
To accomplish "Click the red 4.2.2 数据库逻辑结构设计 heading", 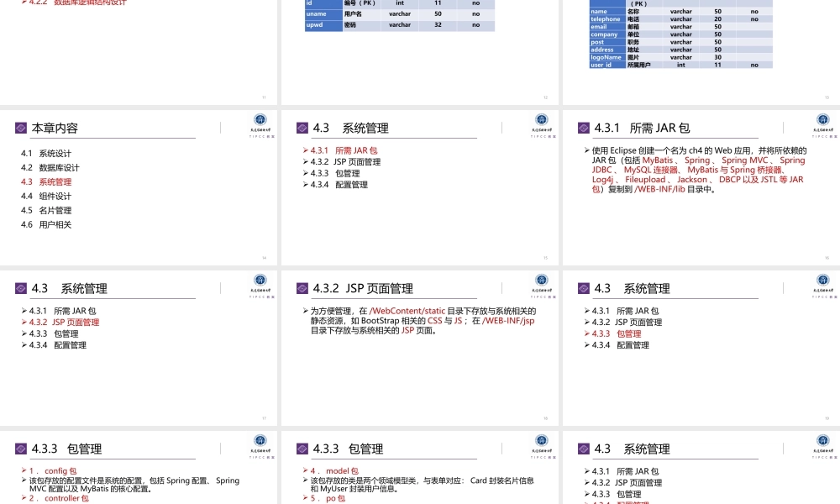I will [74, 3].
